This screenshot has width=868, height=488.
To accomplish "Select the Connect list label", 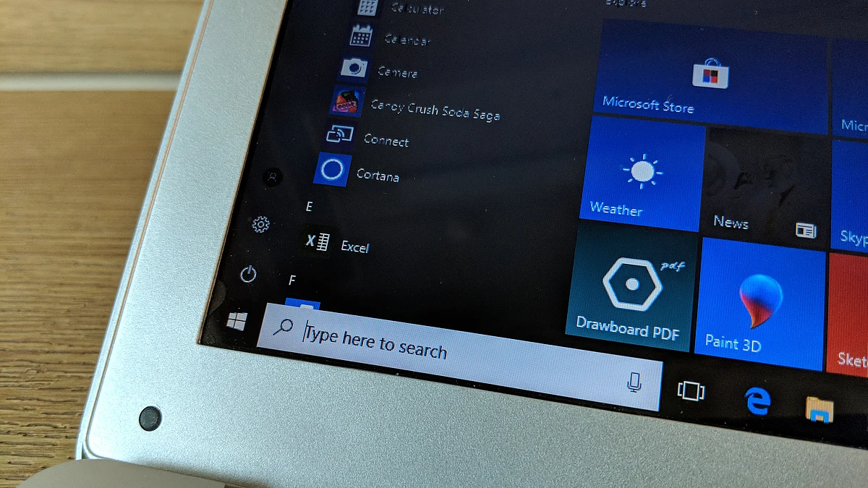I will pyautogui.click(x=386, y=140).
